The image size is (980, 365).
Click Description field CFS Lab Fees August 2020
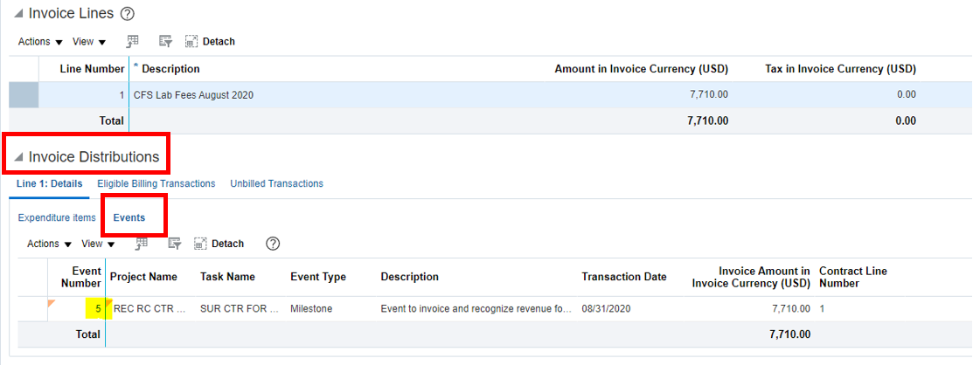(193, 94)
